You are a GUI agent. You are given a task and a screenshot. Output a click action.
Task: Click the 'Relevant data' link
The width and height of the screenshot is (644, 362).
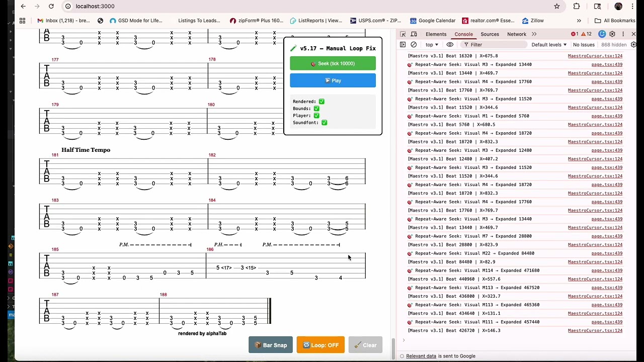(x=421, y=356)
